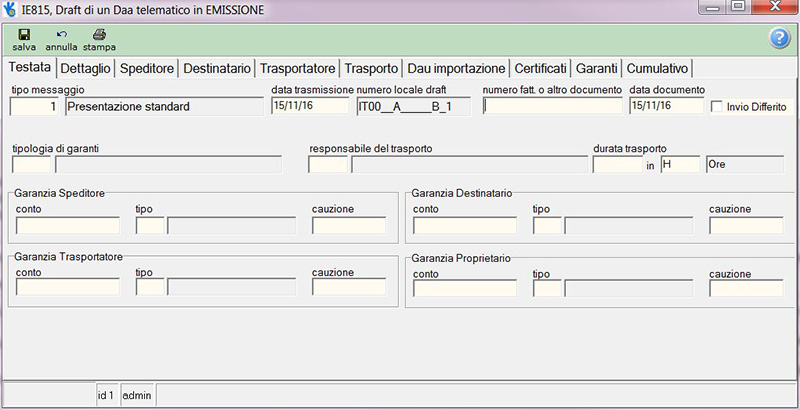Click the Garanzia Proprietario tipo code field
Viewport: 800px width, 410px height.
pos(547,288)
